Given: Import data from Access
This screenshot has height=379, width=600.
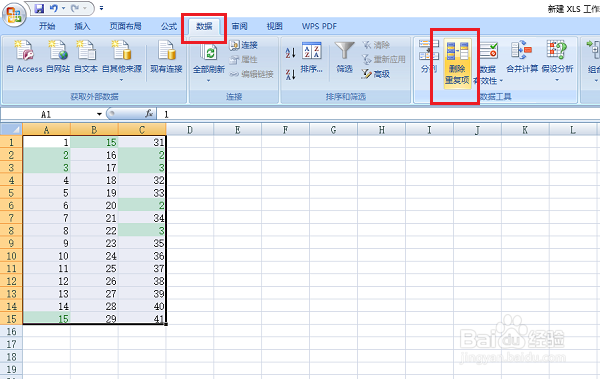Looking at the screenshot, I should (24, 57).
